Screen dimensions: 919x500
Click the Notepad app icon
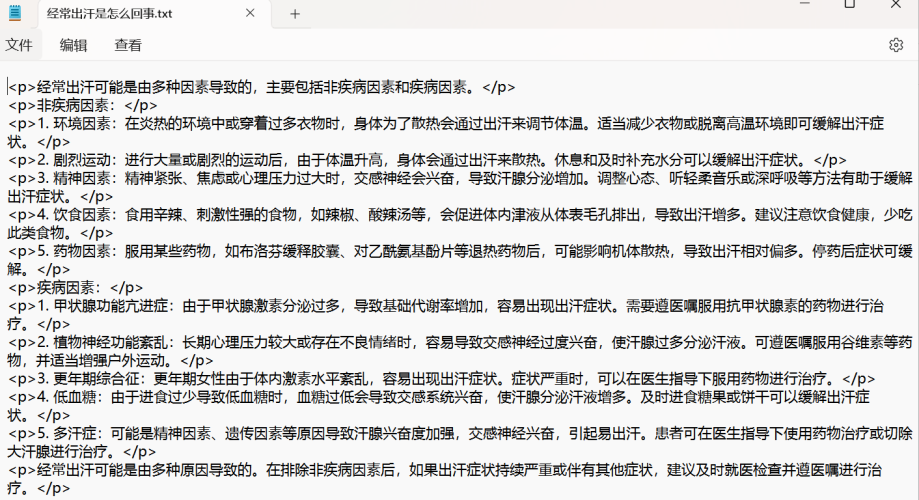(15, 13)
